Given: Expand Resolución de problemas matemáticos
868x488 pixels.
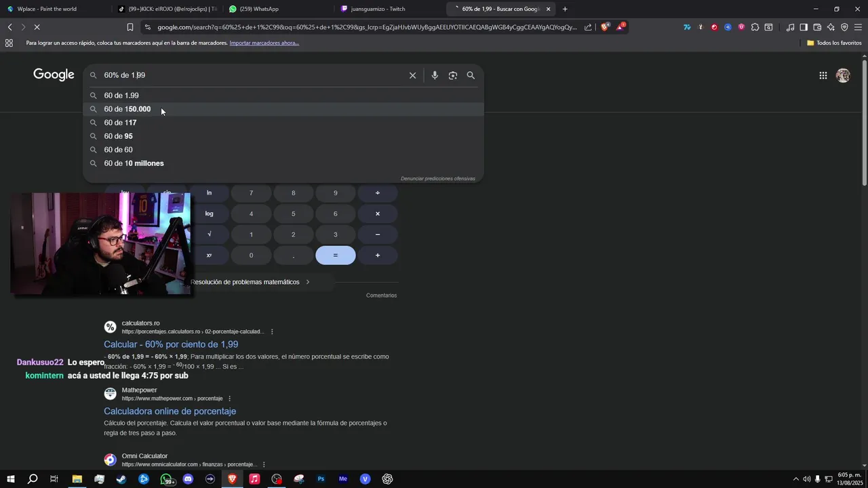Looking at the screenshot, I should click(250, 282).
